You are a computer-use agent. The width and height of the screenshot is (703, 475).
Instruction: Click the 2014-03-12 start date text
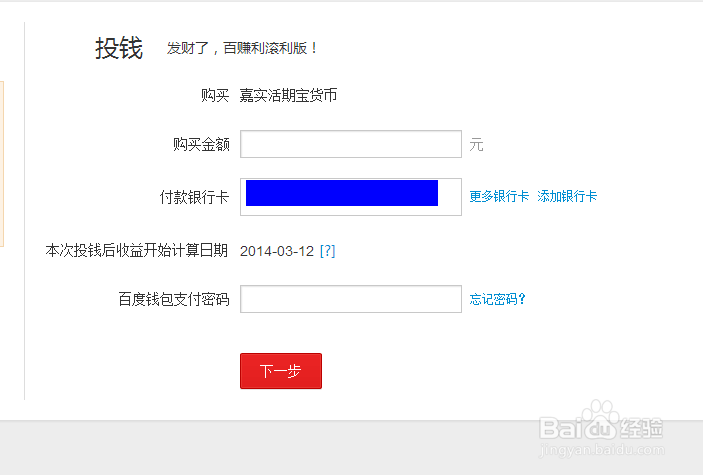pos(277,251)
